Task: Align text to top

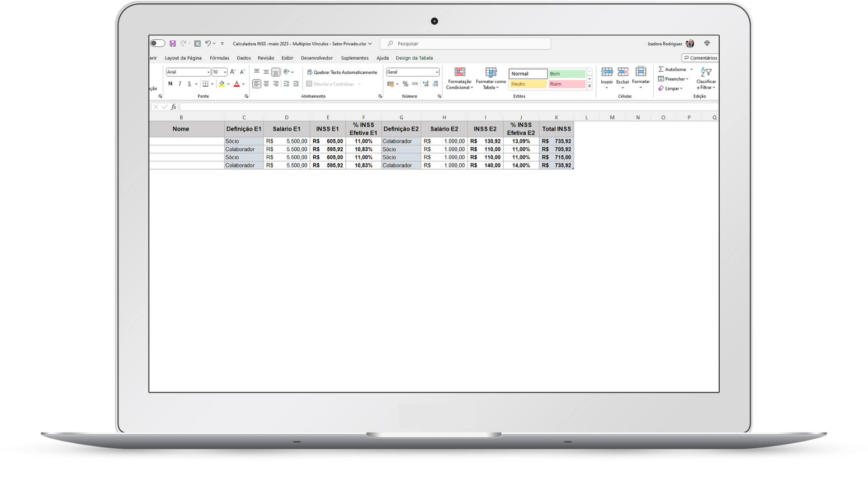Action: click(256, 72)
